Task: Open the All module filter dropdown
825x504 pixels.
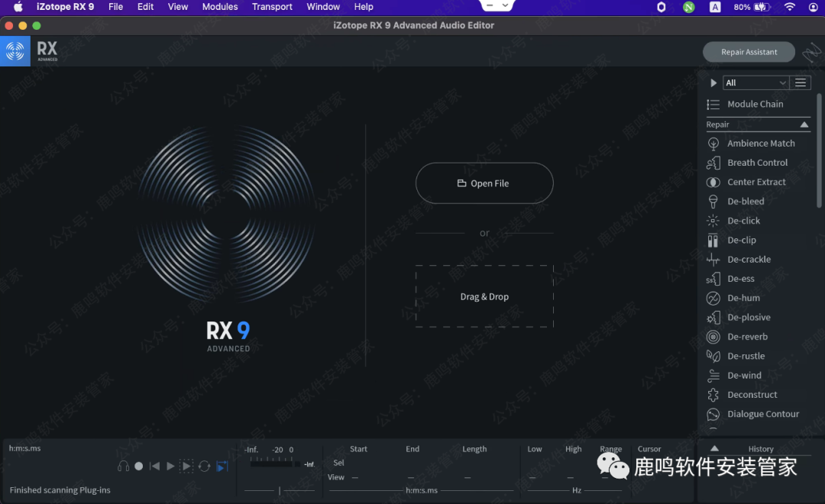Action: click(x=755, y=82)
